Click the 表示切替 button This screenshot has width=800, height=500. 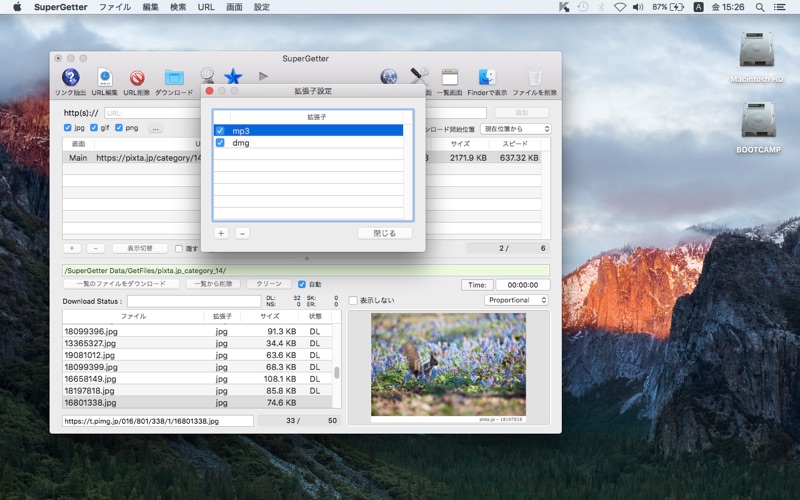pyautogui.click(x=140, y=248)
